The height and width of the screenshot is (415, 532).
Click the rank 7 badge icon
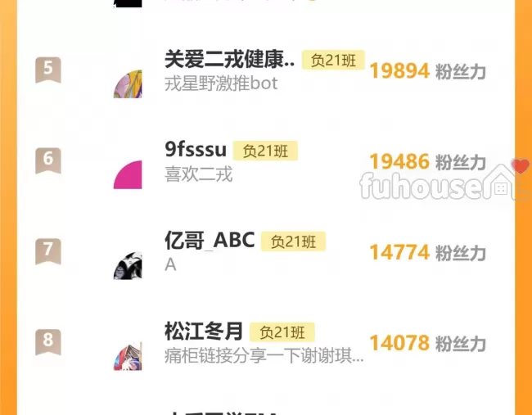pos(48,251)
